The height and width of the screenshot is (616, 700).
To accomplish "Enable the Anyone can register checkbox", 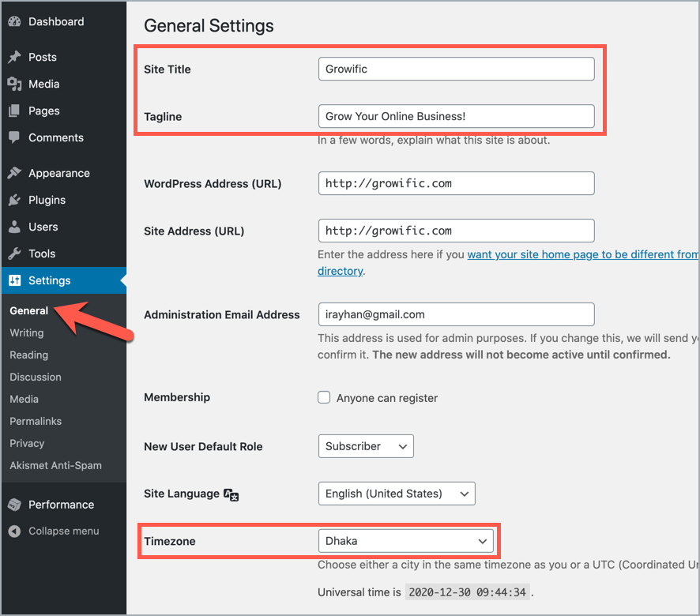I will tap(324, 397).
